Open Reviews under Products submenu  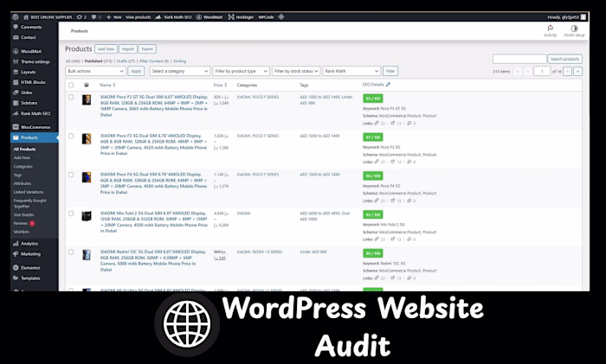coord(21,223)
